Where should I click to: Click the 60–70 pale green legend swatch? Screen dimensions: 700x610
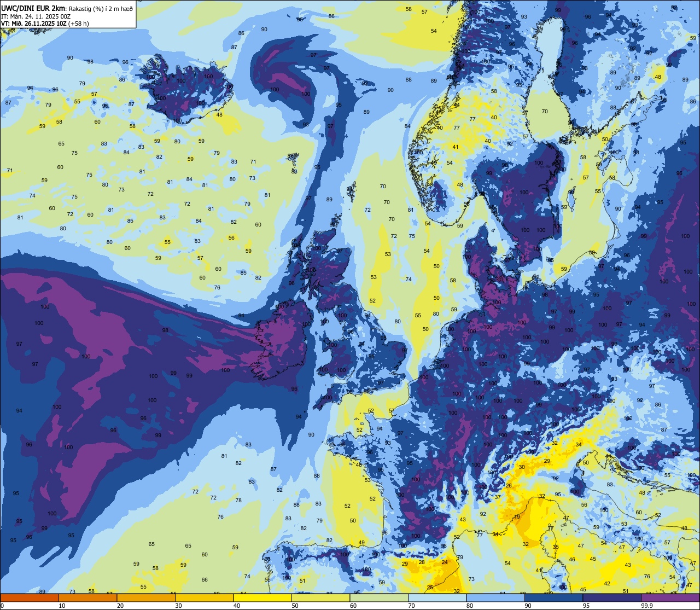tap(378, 598)
